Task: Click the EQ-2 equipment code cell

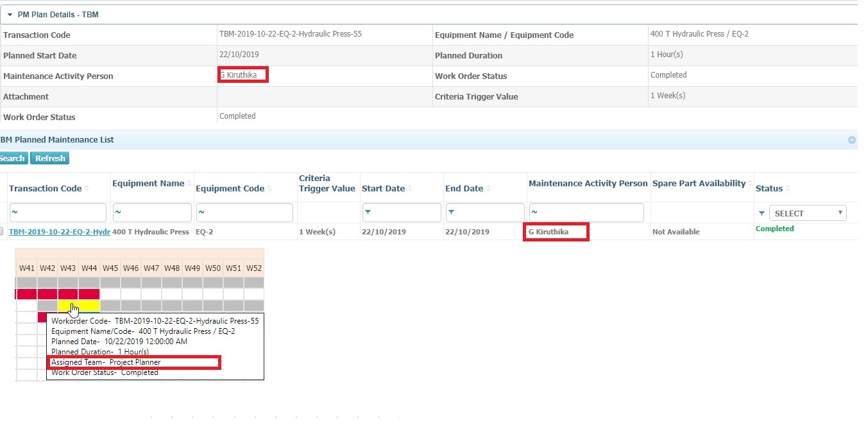Action: click(205, 232)
